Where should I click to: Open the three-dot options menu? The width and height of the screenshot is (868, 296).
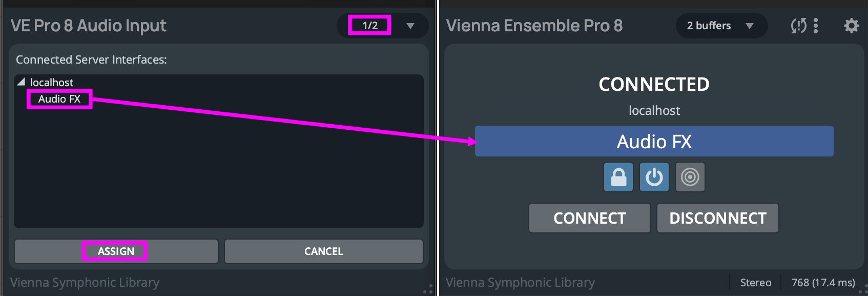click(x=816, y=26)
